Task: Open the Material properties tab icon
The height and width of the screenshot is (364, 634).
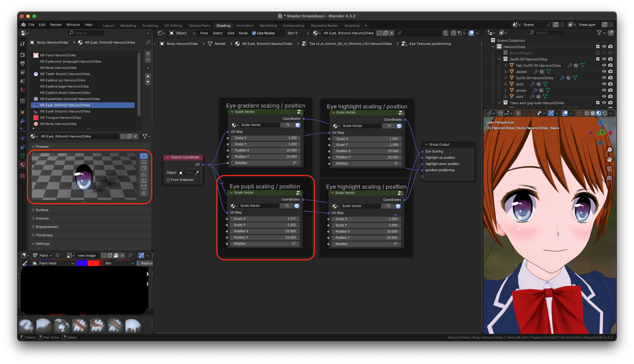Action: click(22, 165)
